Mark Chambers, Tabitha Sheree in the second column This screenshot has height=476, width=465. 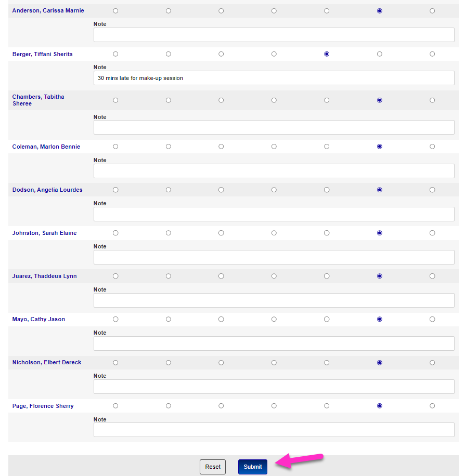(x=169, y=100)
